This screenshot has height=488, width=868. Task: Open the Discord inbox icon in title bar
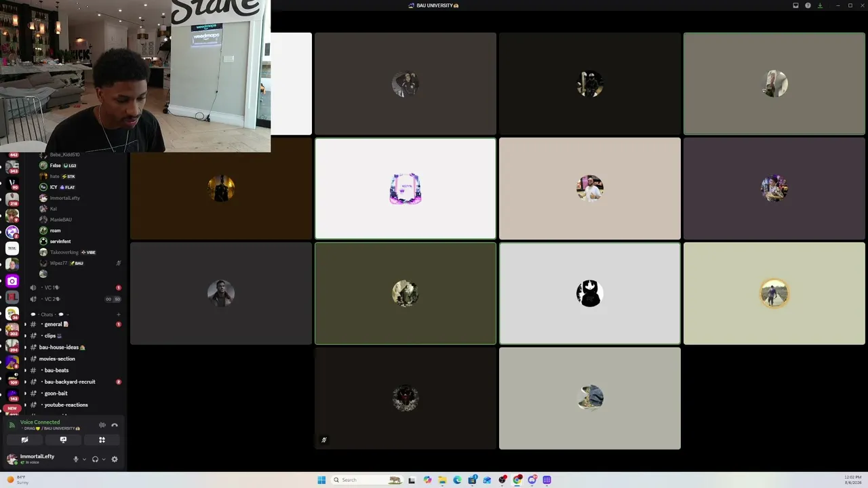[x=796, y=5]
